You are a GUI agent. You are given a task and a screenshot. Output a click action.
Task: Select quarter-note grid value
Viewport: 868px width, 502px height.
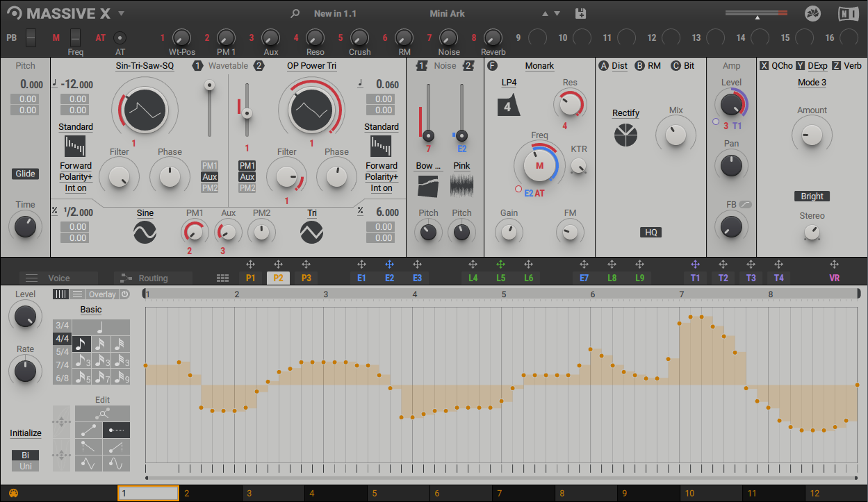point(101,327)
